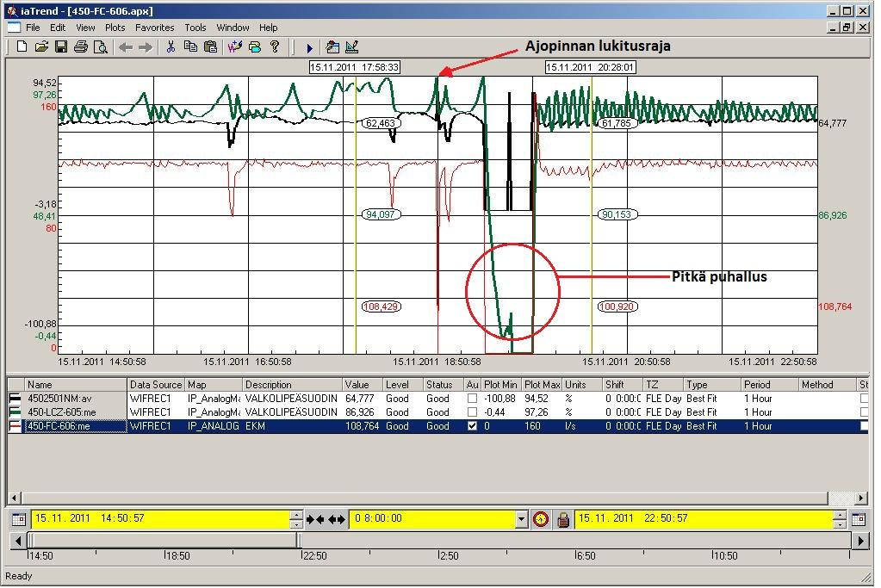Open the Tools menu

tap(196, 28)
